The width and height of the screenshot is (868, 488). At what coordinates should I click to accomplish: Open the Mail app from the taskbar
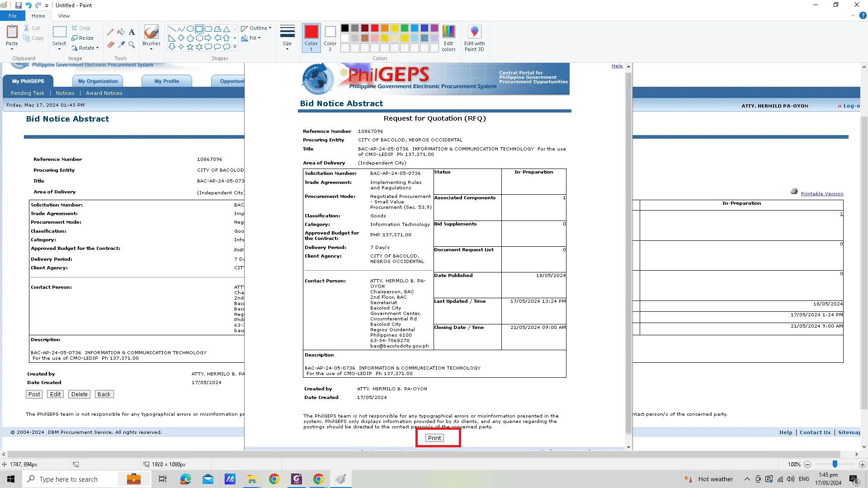point(208,479)
